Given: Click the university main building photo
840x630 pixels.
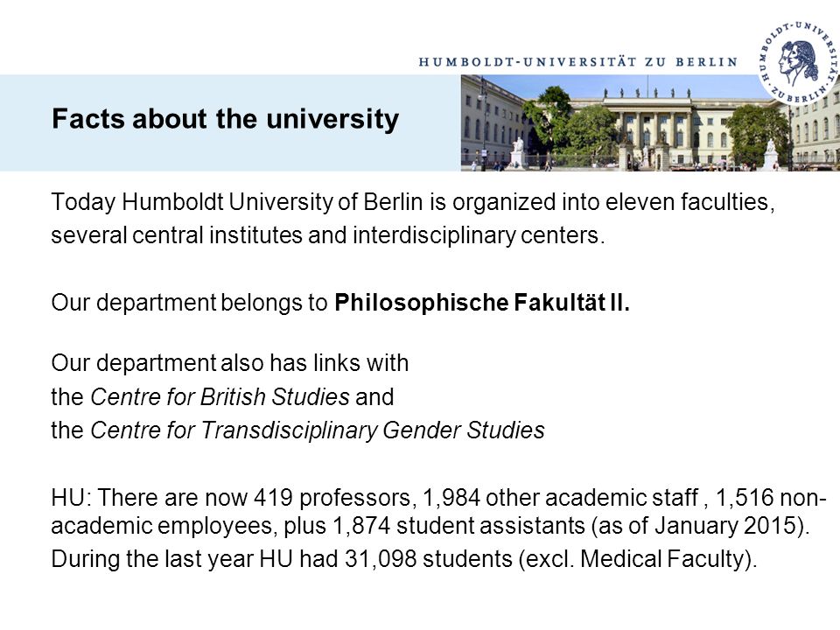Looking at the screenshot, I should [650, 122].
